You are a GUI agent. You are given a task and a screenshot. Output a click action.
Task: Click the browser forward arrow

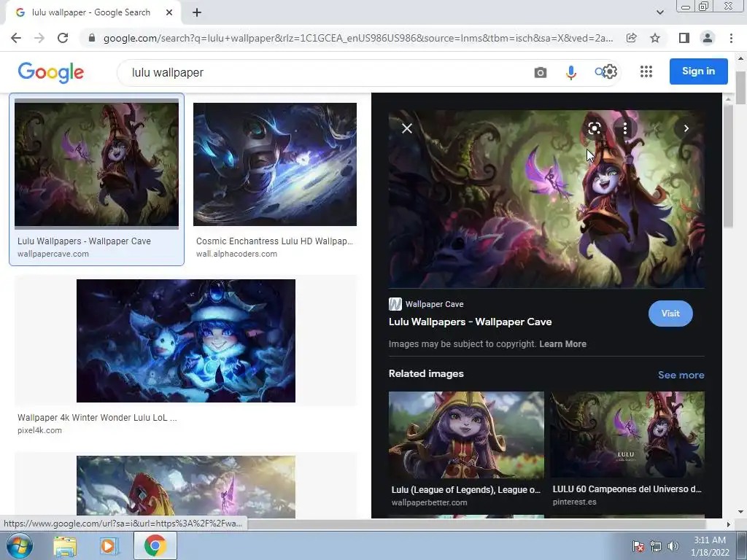(x=39, y=38)
